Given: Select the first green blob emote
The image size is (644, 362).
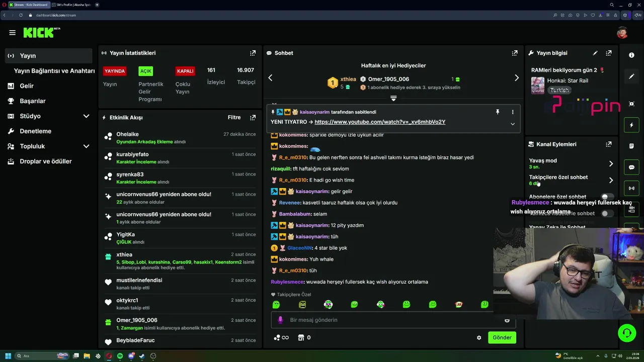Looking at the screenshot, I should tap(276, 305).
